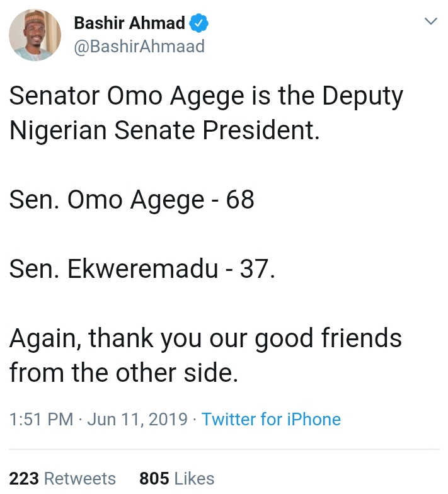The height and width of the screenshot is (494, 448).
Task: Click the 805 like count number
Action: [154, 479]
